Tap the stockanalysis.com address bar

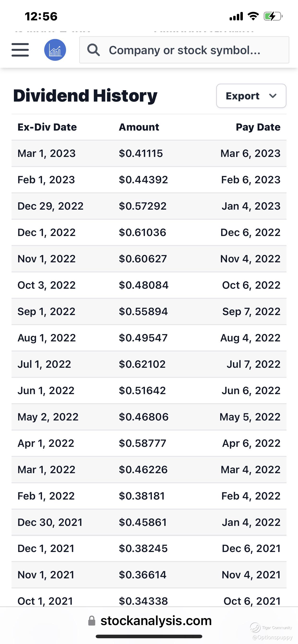tap(149, 621)
